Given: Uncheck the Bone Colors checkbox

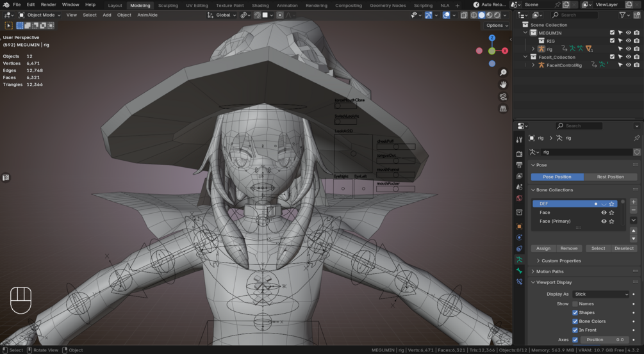Looking at the screenshot, I should click(x=575, y=321).
